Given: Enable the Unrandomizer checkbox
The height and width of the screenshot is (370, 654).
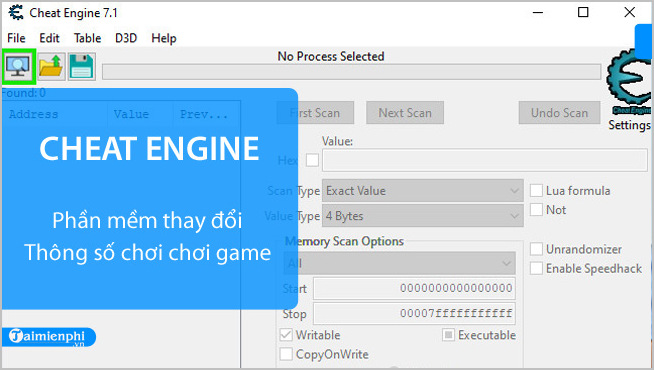Looking at the screenshot, I should pyautogui.click(x=536, y=249).
